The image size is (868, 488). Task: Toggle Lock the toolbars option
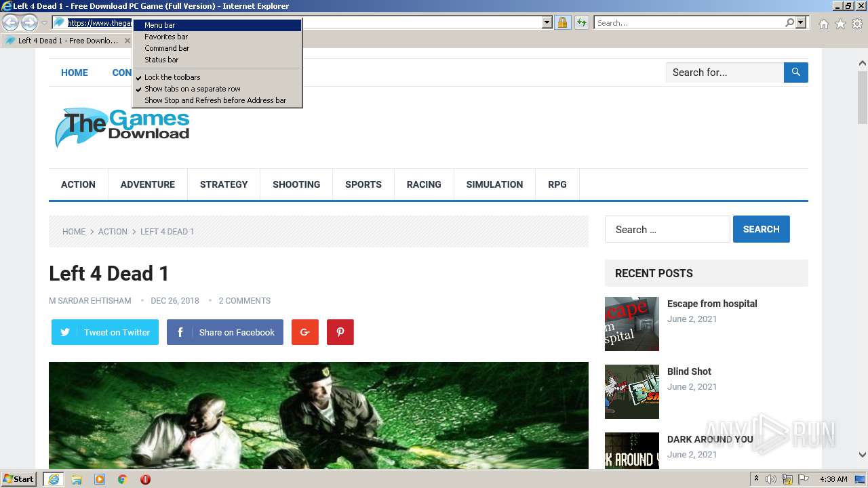(x=217, y=77)
